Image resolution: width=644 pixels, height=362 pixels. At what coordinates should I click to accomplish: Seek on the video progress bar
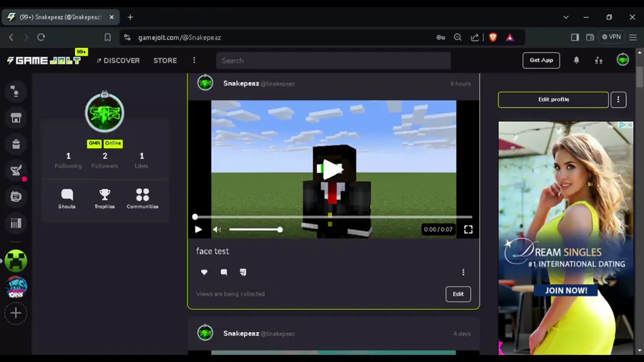333,217
